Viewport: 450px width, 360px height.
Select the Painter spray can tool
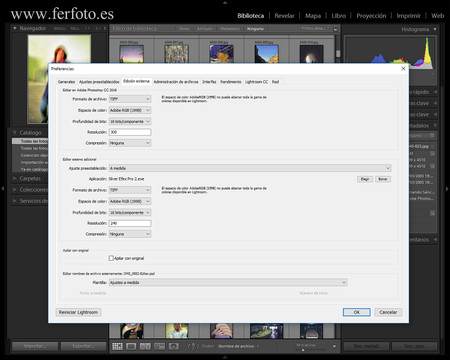point(193,346)
